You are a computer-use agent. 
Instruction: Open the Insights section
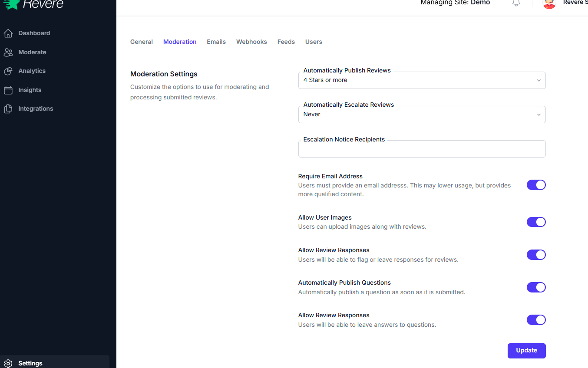coord(30,90)
